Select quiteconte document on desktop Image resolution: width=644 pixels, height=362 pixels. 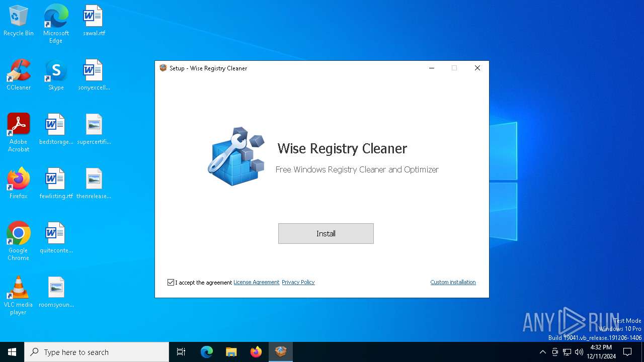click(x=56, y=238)
